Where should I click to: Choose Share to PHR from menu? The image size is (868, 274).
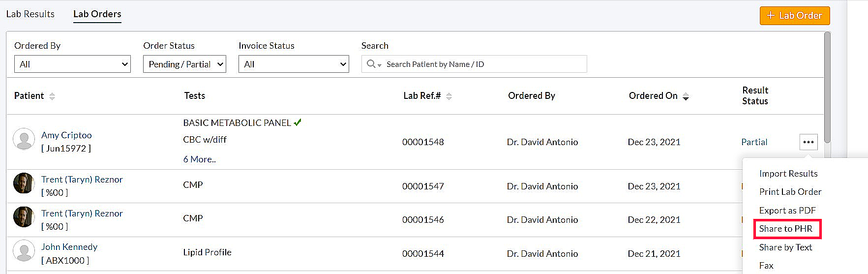tap(785, 229)
